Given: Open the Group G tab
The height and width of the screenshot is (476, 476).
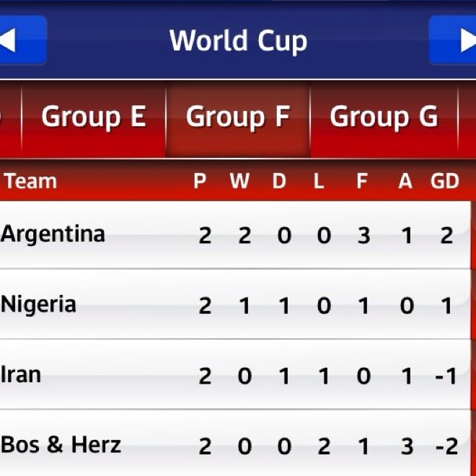Looking at the screenshot, I should (x=384, y=117).
